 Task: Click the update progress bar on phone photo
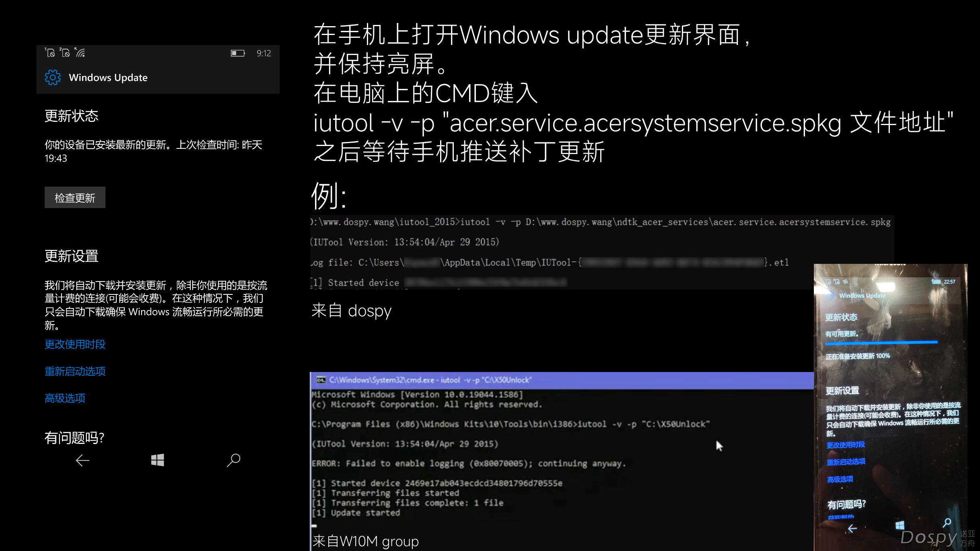click(x=881, y=343)
